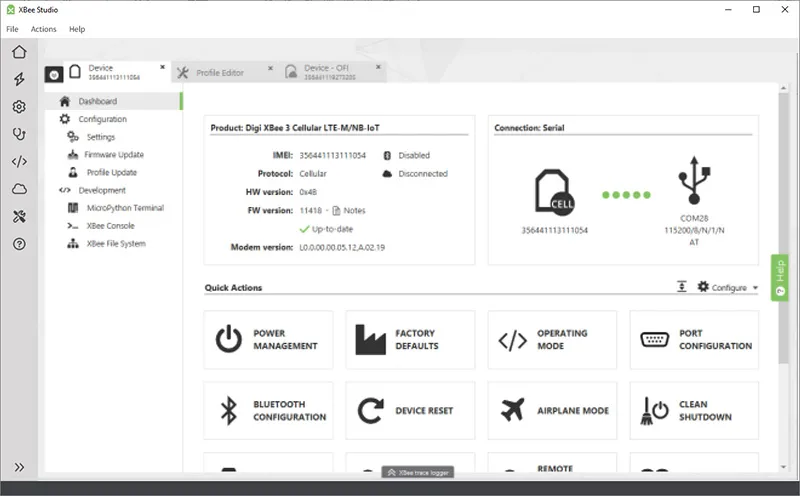Click the collapse Quick Actions icon
This screenshot has height=496, width=800.
tap(682, 286)
